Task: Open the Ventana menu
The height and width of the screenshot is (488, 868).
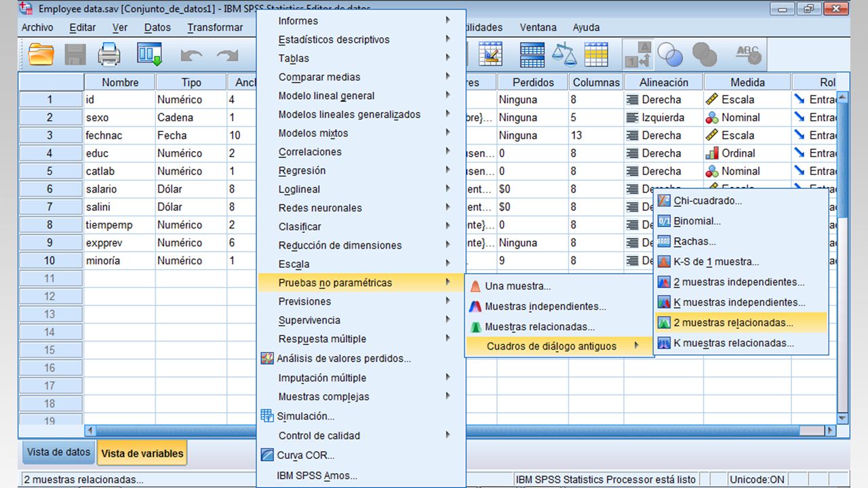Action: click(x=538, y=28)
